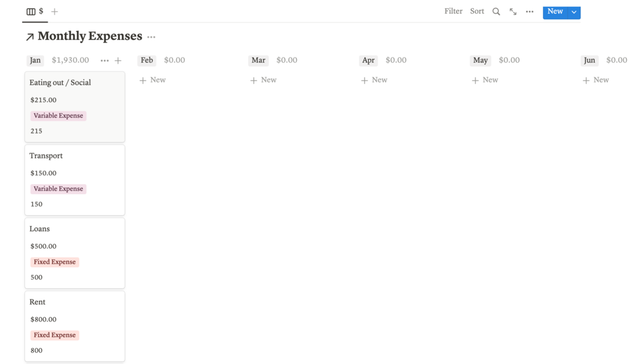Select the Feb group label

pos(147,60)
